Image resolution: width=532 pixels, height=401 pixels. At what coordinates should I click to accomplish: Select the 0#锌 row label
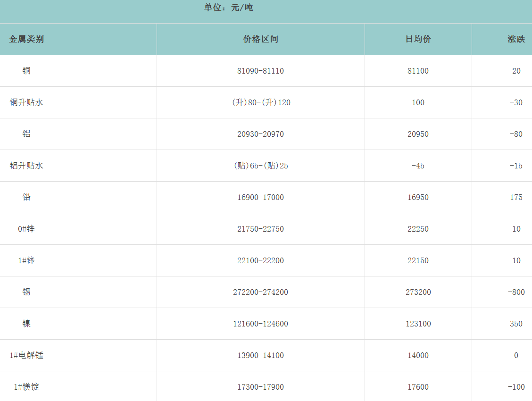(26, 229)
